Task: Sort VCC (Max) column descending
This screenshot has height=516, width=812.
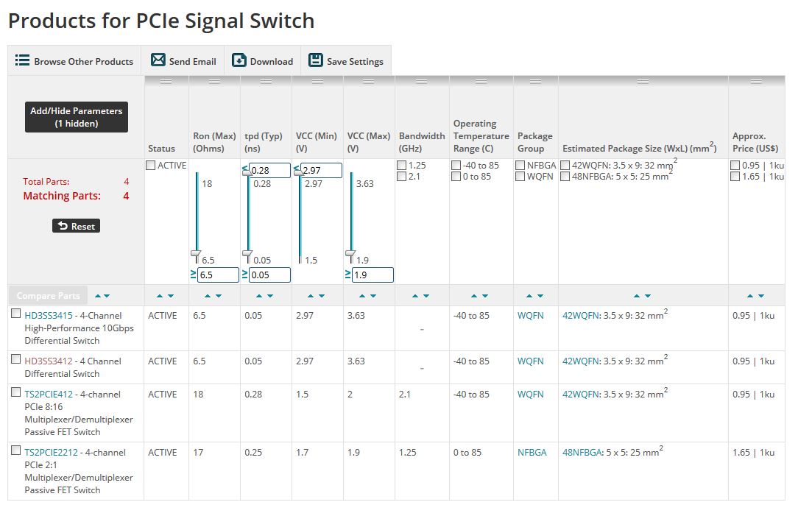Action: coord(373,296)
